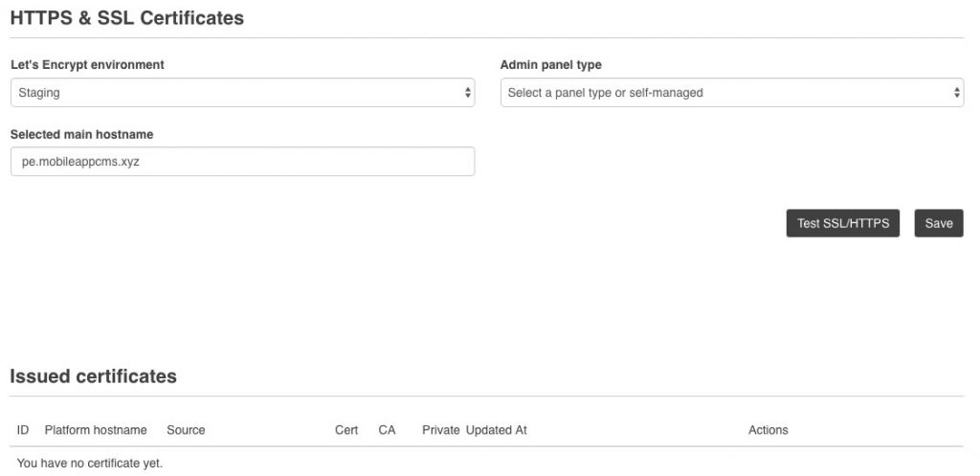Click the arrows on the panel type select
This screenshot has width=980, height=476.
coord(956,93)
